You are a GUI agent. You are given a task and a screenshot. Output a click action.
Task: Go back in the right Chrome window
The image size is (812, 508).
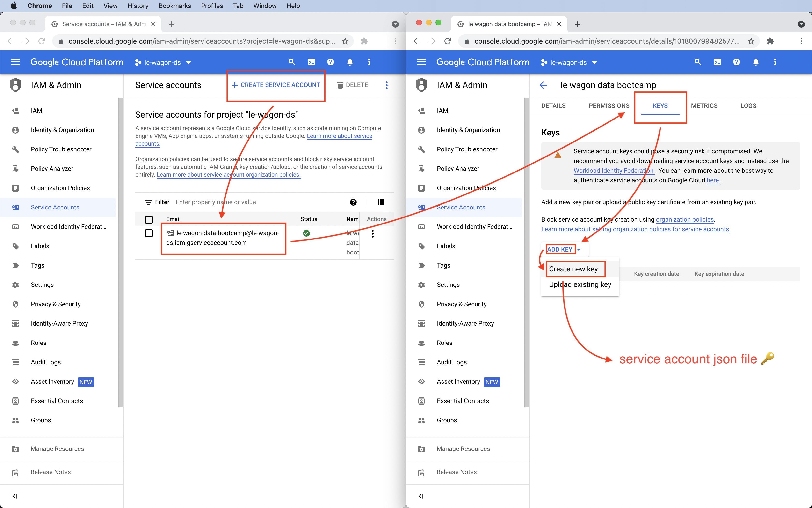click(417, 41)
